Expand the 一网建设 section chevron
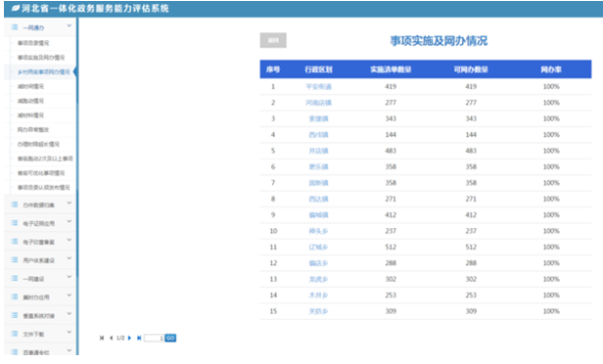The image size is (603, 364). 70,276
